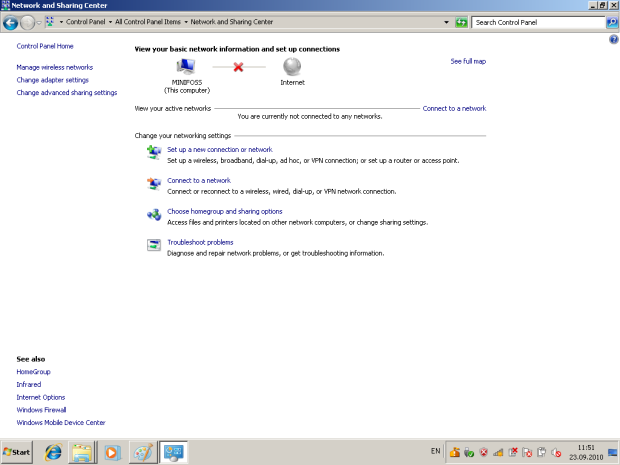This screenshot has height=465, width=620.
Task: Click the green Refresh button
Action: tap(461, 22)
